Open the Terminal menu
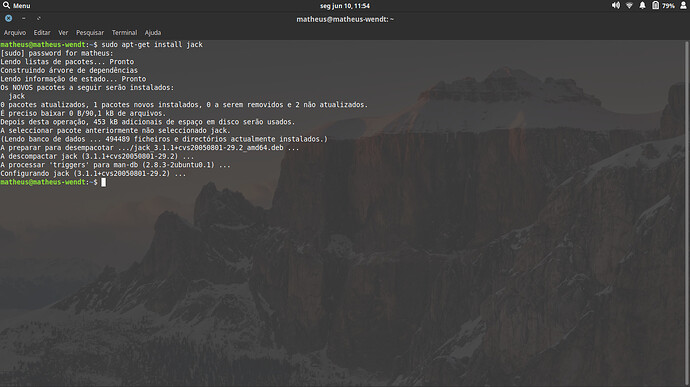The image size is (690, 387). click(x=124, y=33)
